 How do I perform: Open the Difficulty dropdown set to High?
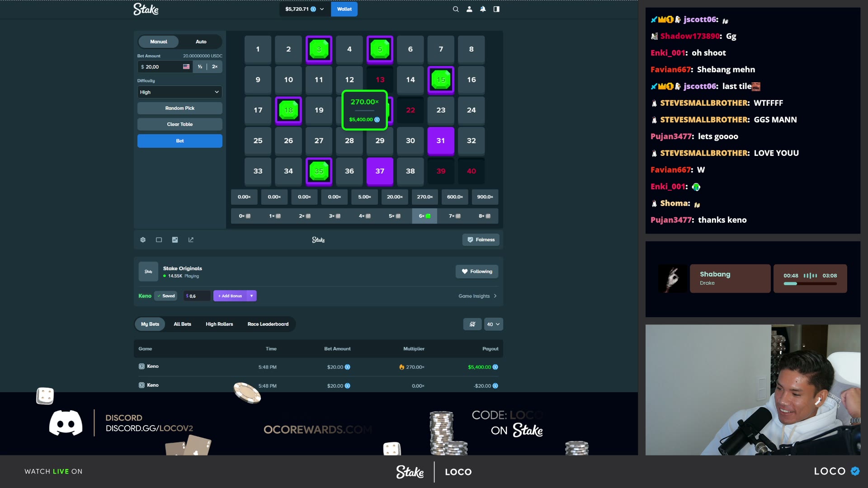tap(180, 92)
